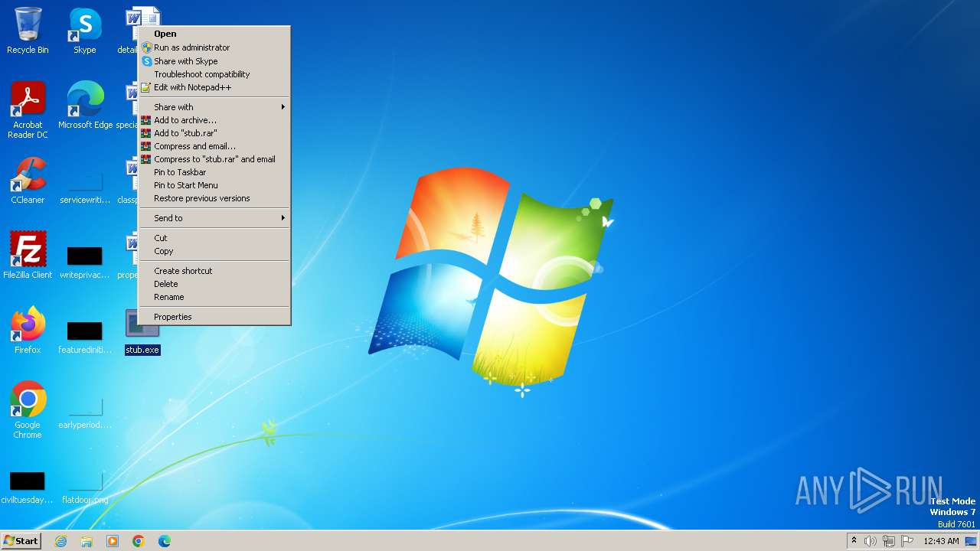Choose Edit with Notepad++
The width and height of the screenshot is (980, 551).
(x=214, y=87)
